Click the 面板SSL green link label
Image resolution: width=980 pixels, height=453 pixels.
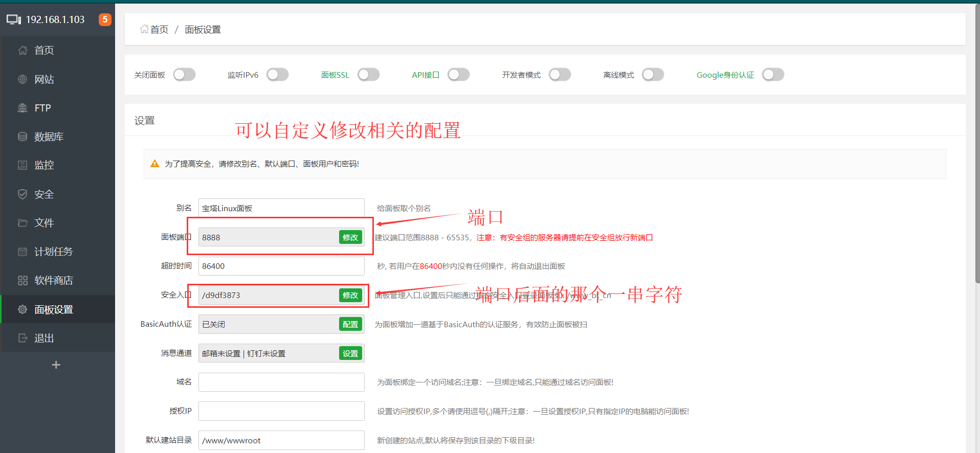[335, 75]
